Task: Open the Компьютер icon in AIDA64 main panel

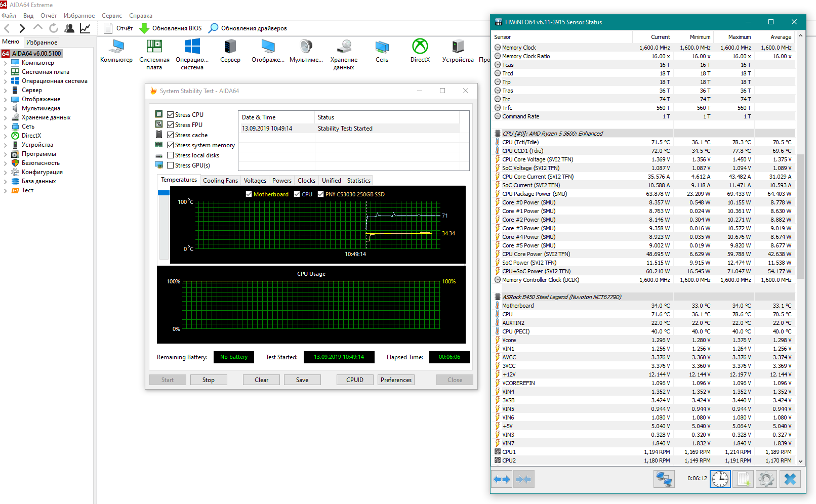Action: tap(116, 51)
